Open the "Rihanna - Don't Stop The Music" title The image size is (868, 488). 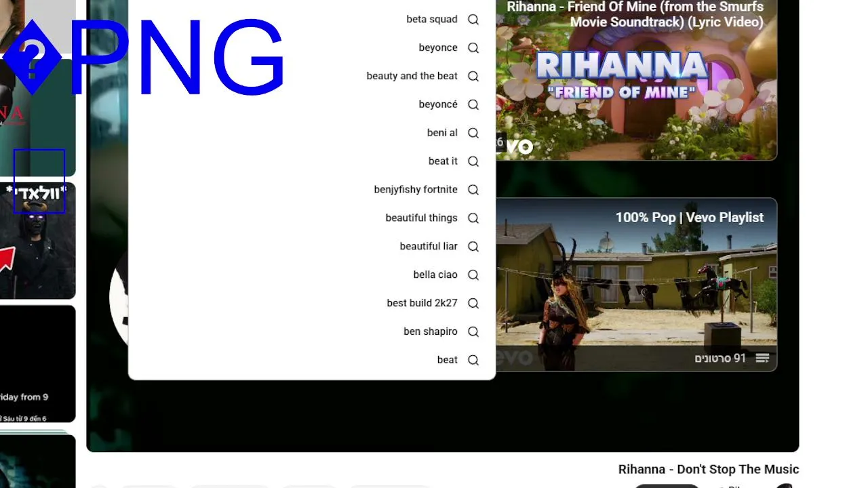coord(709,469)
